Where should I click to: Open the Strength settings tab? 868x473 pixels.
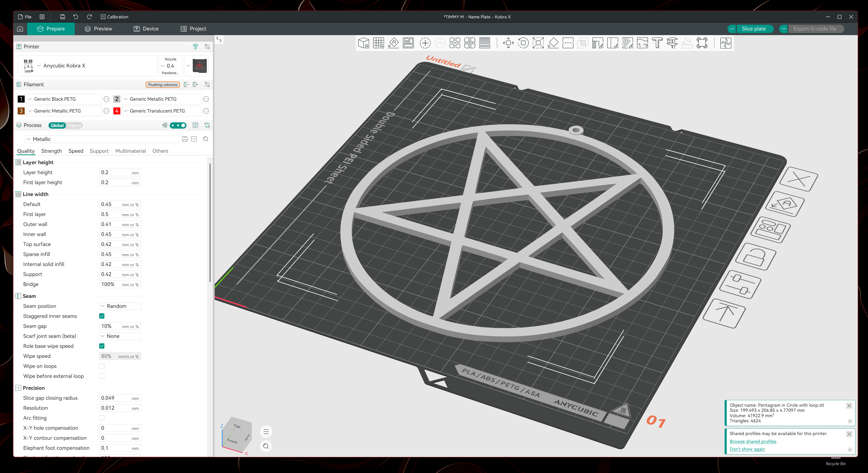51,151
